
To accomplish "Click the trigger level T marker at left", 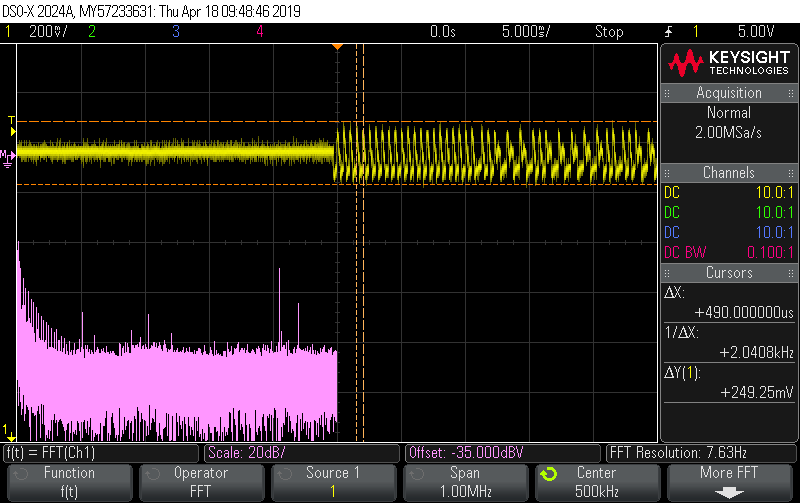I will 12,125.
